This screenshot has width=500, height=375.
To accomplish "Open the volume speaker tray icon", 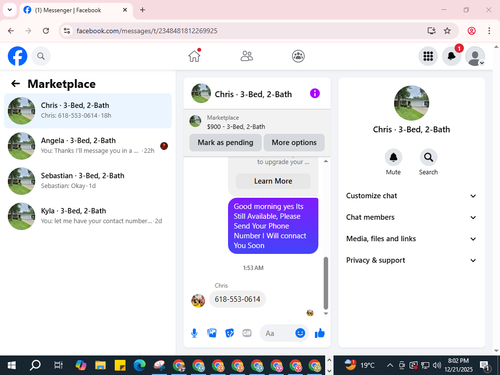I will pyautogui.click(x=437, y=365).
